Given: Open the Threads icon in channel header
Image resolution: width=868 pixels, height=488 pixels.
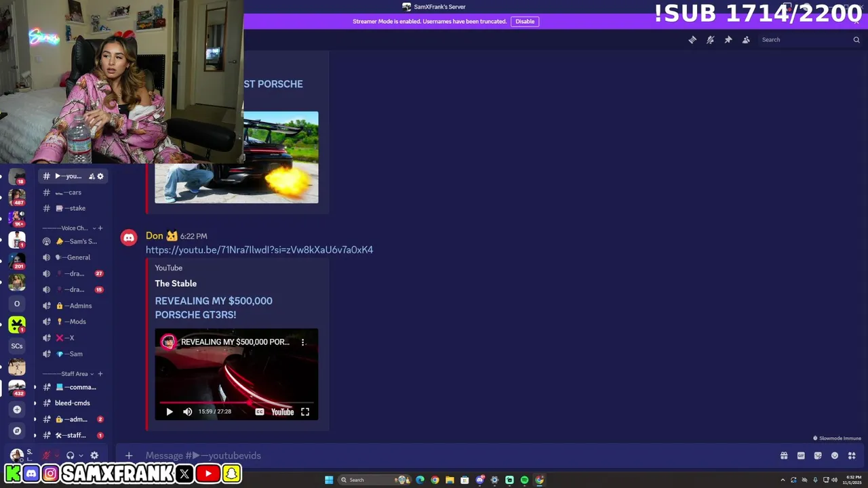Looking at the screenshot, I should point(692,40).
